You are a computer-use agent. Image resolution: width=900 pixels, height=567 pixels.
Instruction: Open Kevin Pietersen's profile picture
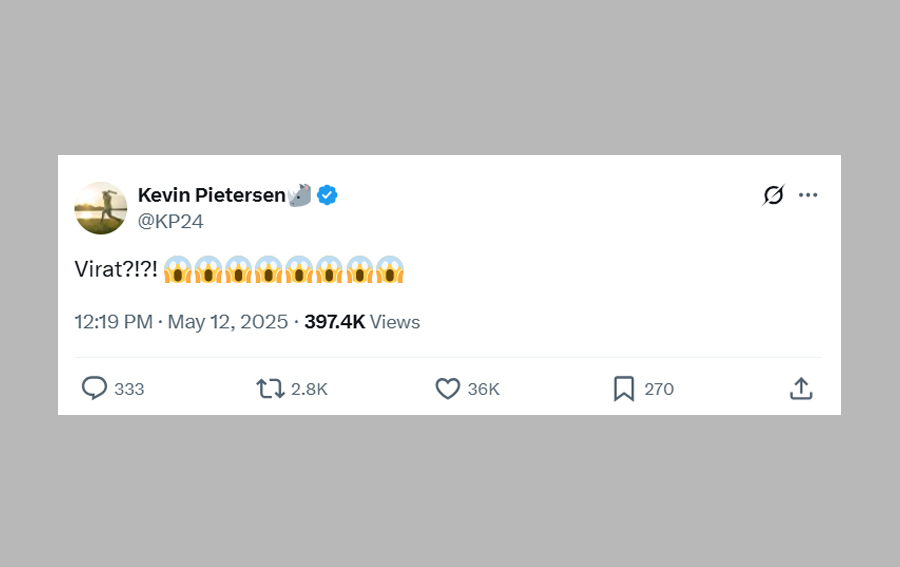(101, 208)
